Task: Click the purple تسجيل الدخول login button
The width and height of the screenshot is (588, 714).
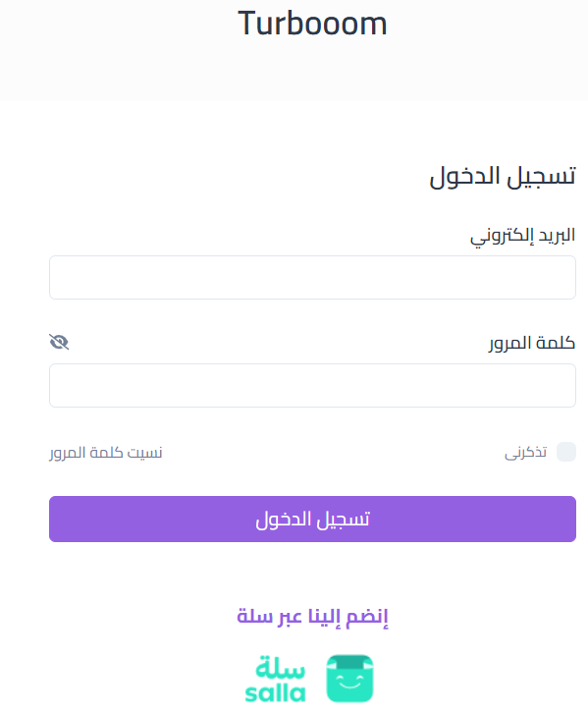Action: pyautogui.click(x=313, y=520)
